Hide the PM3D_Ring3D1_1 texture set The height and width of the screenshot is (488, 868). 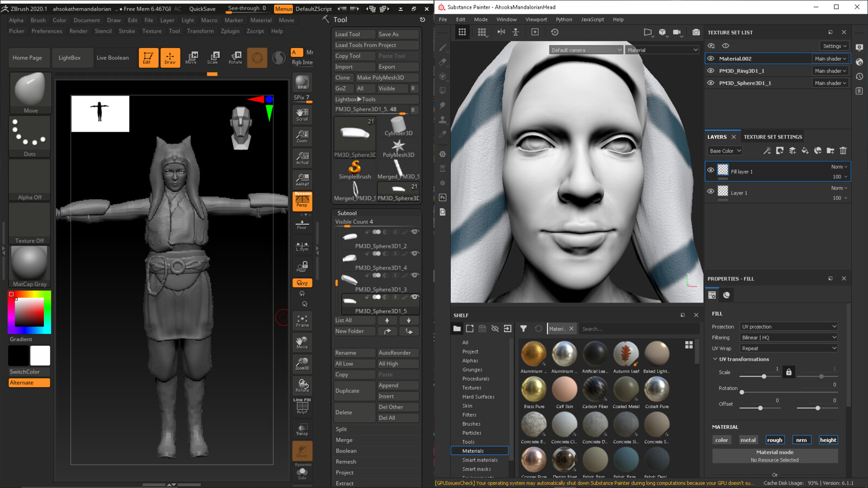tap(711, 70)
